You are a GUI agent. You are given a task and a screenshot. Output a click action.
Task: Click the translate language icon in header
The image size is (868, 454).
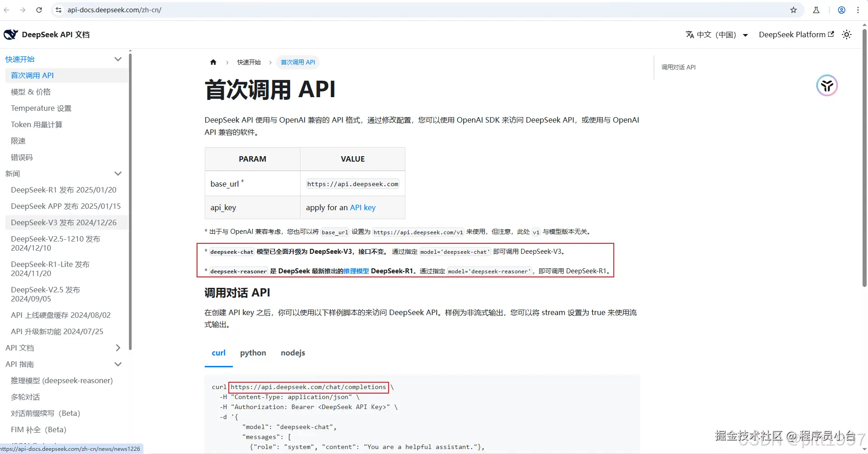click(x=690, y=35)
